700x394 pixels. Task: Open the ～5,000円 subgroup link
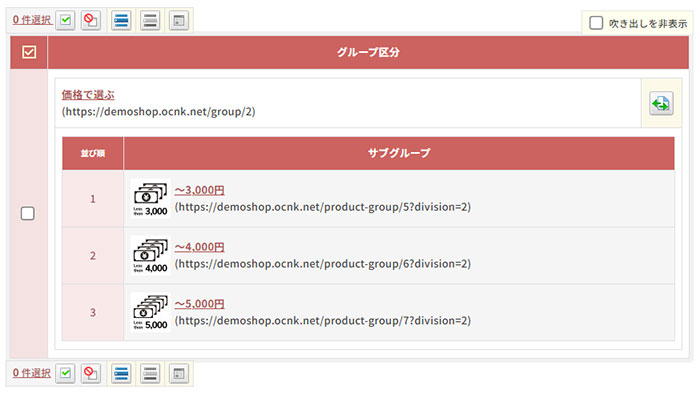200,304
